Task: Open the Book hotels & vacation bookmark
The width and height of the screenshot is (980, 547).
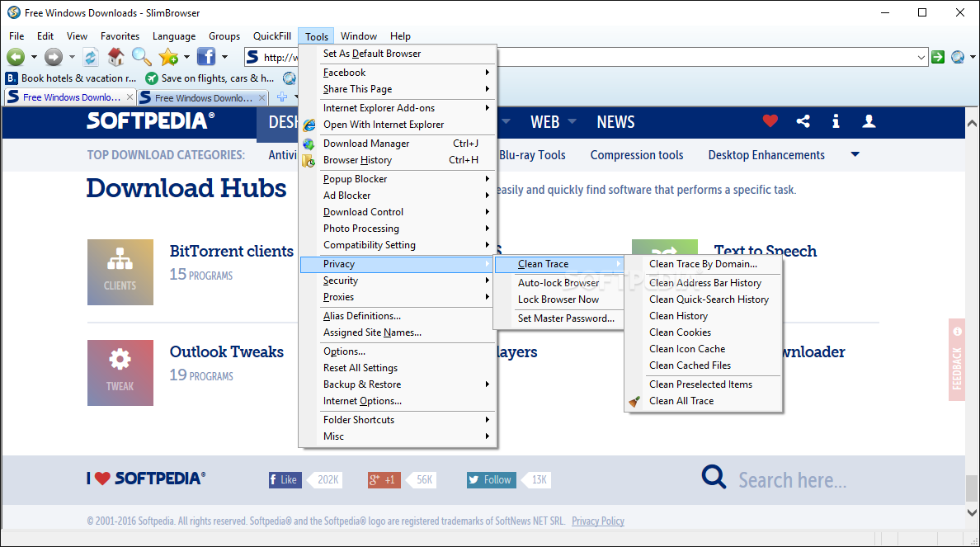Action: coord(71,78)
